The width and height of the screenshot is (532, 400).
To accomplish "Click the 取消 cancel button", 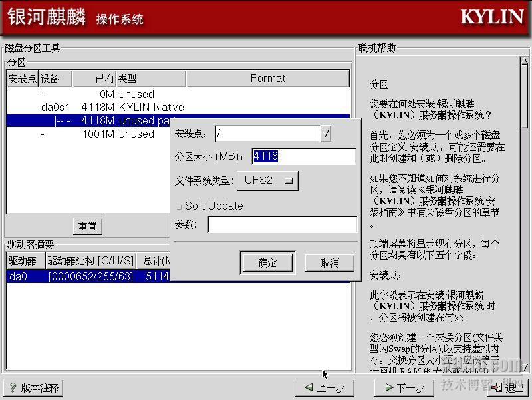I will pyautogui.click(x=329, y=262).
